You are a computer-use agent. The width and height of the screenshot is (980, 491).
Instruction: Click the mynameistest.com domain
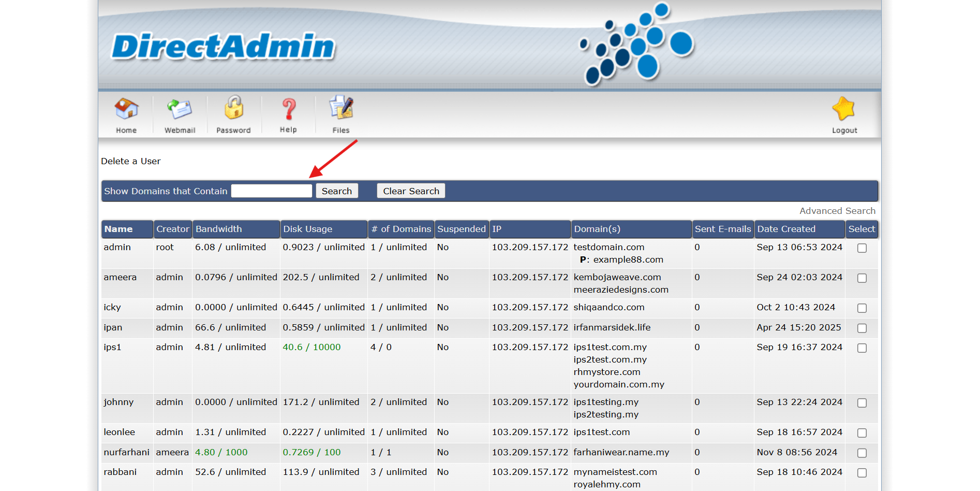point(615,472)
